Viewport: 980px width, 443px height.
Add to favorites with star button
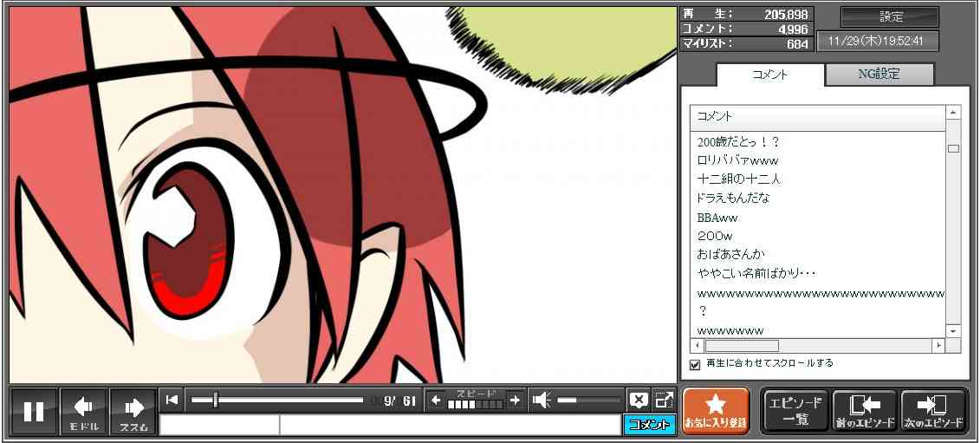715,411
